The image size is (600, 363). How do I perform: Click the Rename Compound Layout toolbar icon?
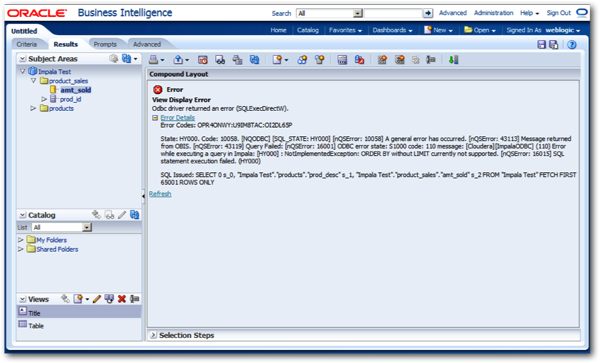click(x=431, y=60)
